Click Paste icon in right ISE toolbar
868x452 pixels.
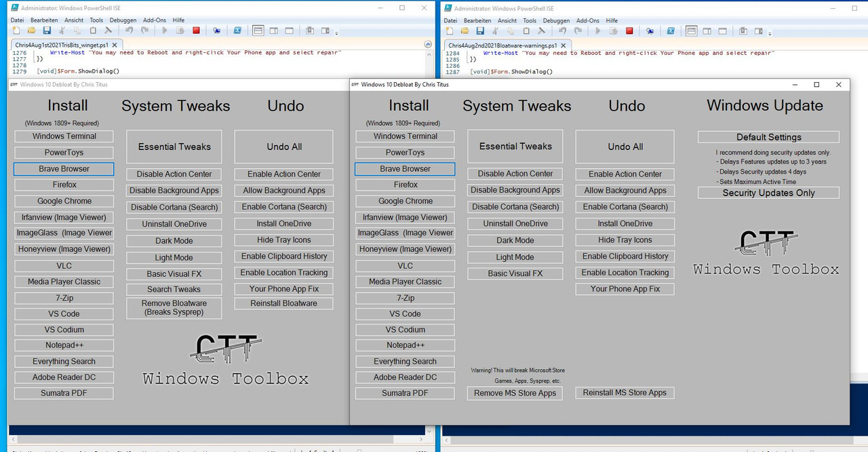[x=526, y=31]
